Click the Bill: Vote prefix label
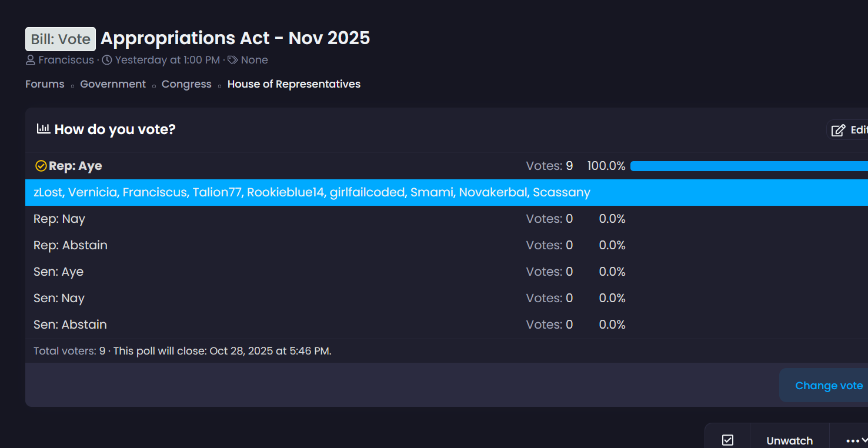Screen dimensions: 868x448 click(61, 39)
